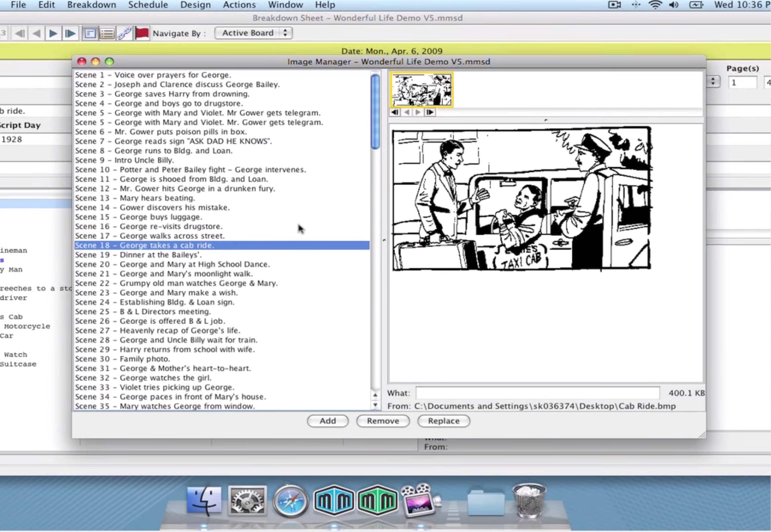Click the MiniMac app icon in dock
This screenshot has width=771, height=532.
[x=333, y=501]
